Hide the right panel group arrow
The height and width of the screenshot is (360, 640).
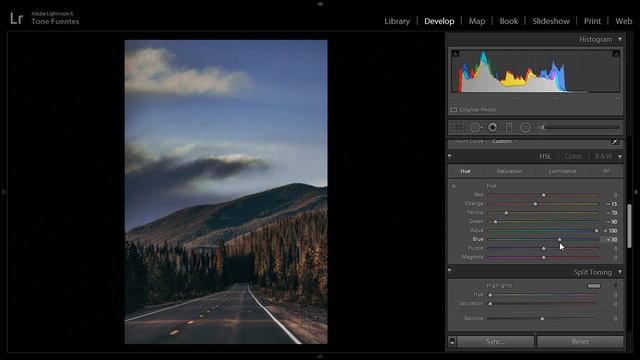coord(636,192)
